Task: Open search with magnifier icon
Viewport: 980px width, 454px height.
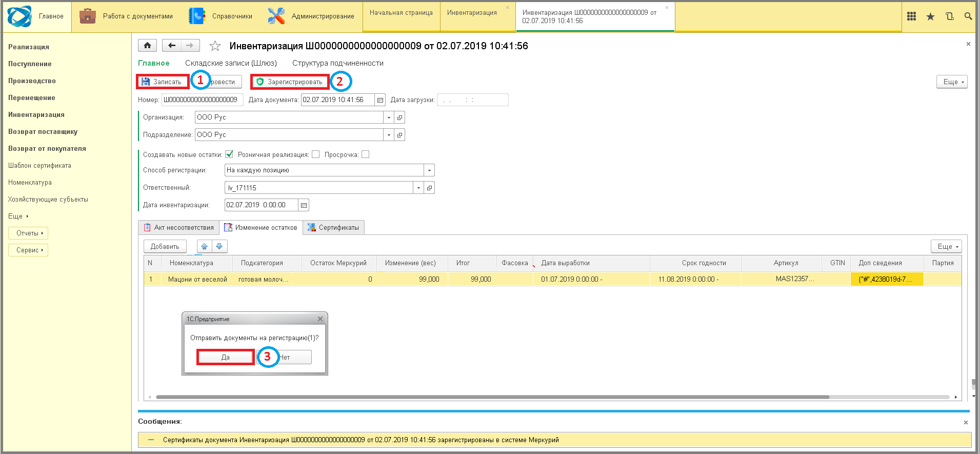Action: [968, 16]
